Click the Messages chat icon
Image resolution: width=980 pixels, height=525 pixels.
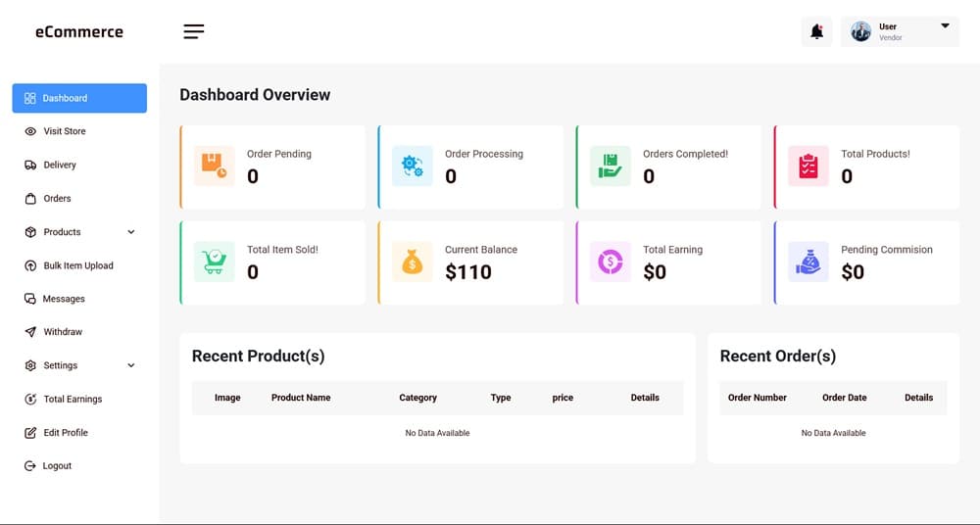coord(30,299)
